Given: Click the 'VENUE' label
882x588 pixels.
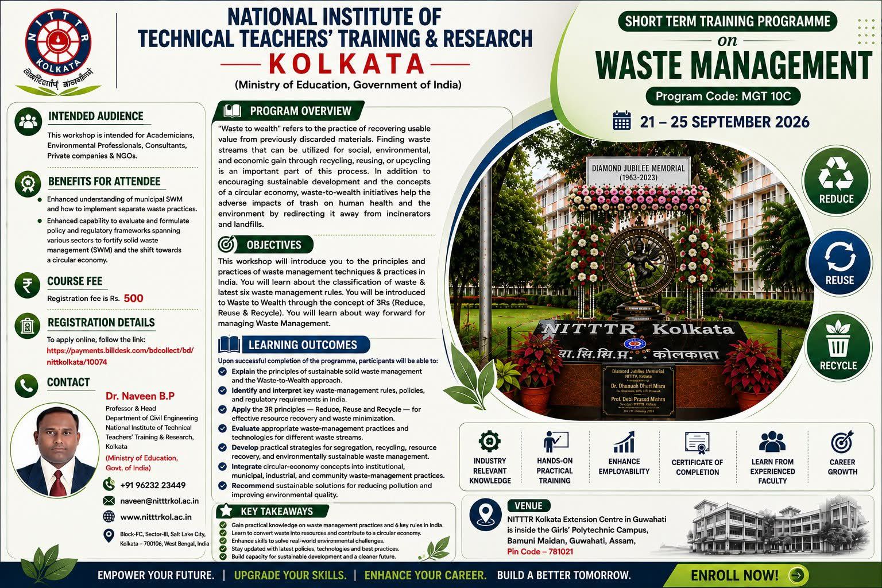Looking at the screenshot, I should click(x=528, y=506).
